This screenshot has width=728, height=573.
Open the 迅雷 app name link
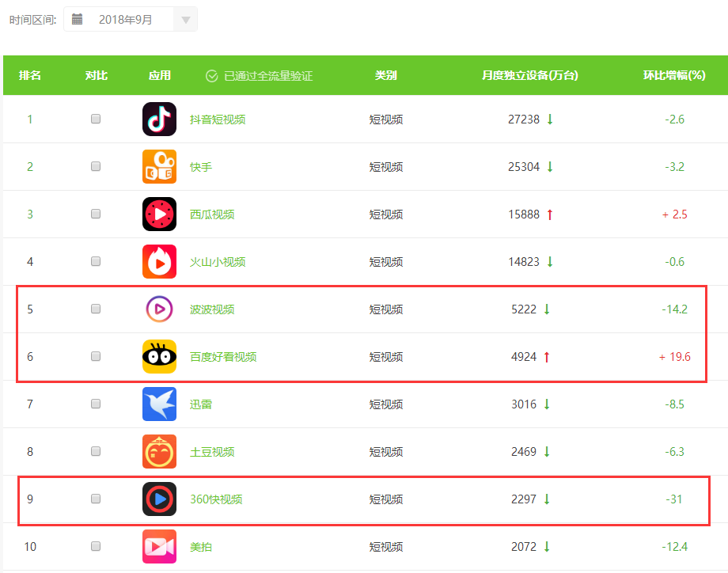[x=201, y=404]
